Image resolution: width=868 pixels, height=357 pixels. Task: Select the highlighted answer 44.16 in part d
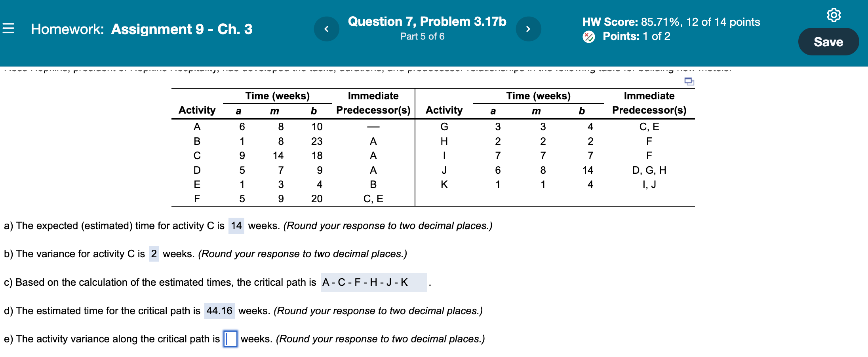(x=219, y=311)
